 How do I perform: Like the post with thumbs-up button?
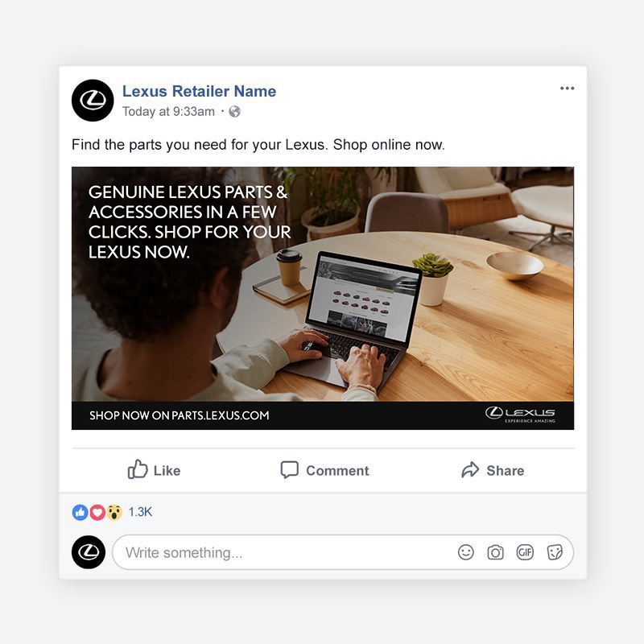coord(154,469)
